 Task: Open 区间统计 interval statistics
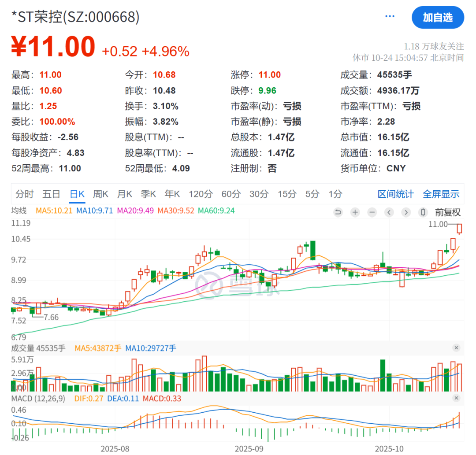point(396,194)
